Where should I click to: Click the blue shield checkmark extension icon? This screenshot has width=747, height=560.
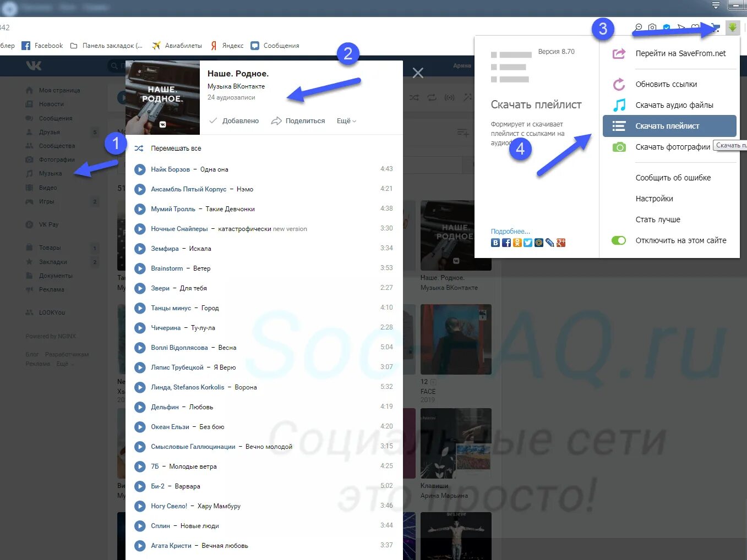667,28
